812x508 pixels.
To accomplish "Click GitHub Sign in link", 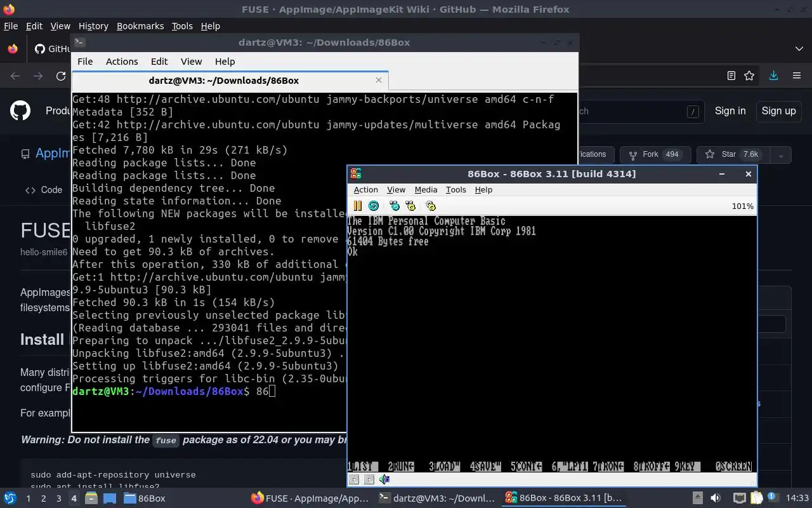I will coord(730,110).
